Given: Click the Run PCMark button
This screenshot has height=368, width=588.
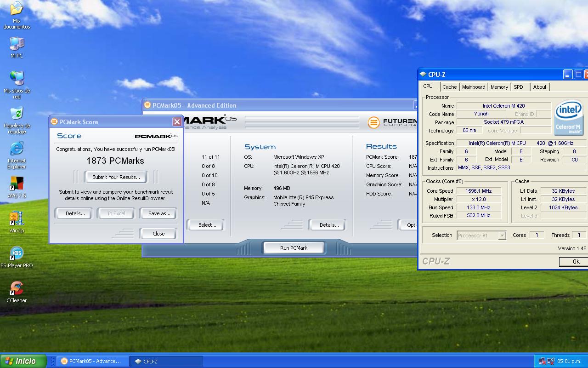Looking at the screenshot, I should [294, 248].
